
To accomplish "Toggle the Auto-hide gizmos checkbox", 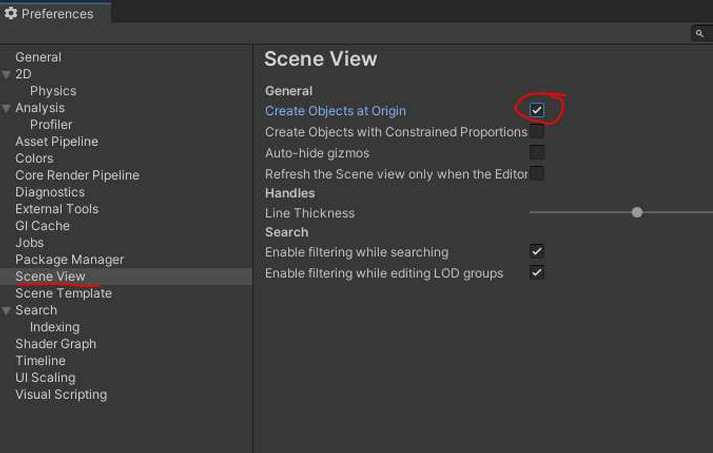I will click(537, 153).
